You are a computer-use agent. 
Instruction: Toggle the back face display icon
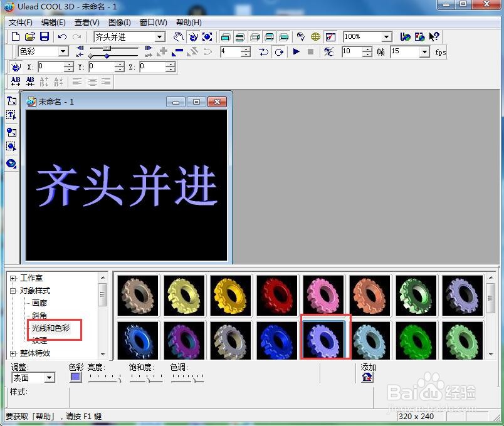[x=283, y=37]
